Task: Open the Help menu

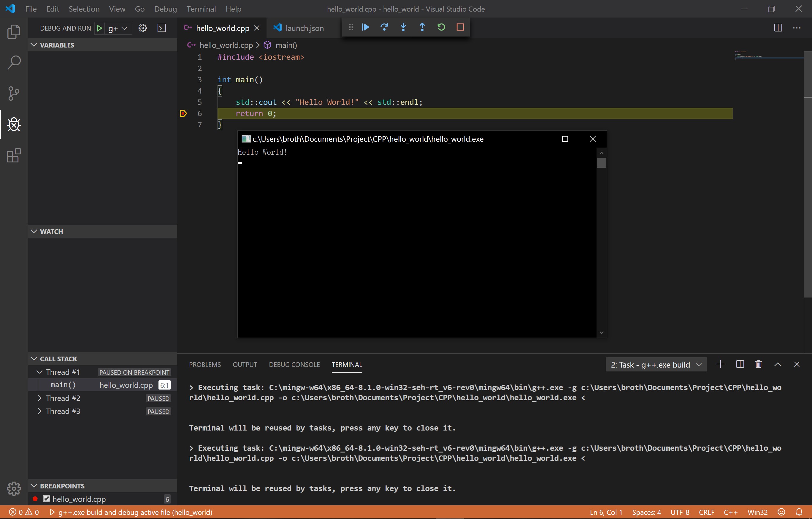Action: point(233,9)
